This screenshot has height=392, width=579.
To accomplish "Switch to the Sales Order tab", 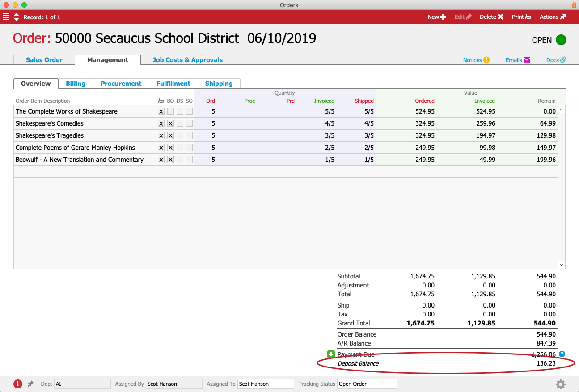I will click(44, 60).
